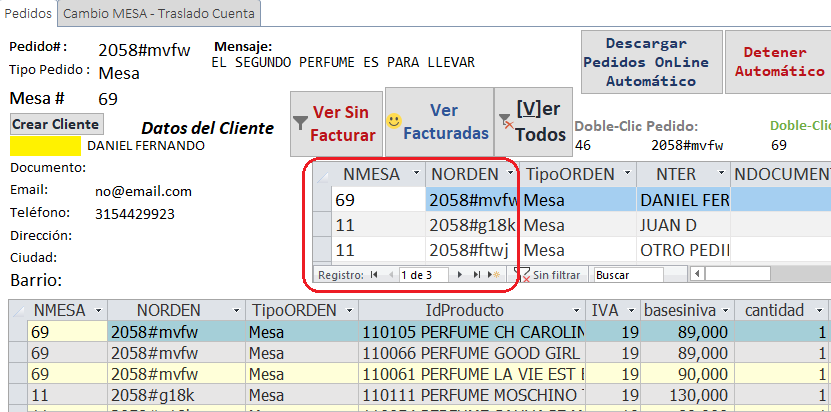Select the Pedidos tab
Viewport: 831px width, 412px height.
tap(28, 13)
